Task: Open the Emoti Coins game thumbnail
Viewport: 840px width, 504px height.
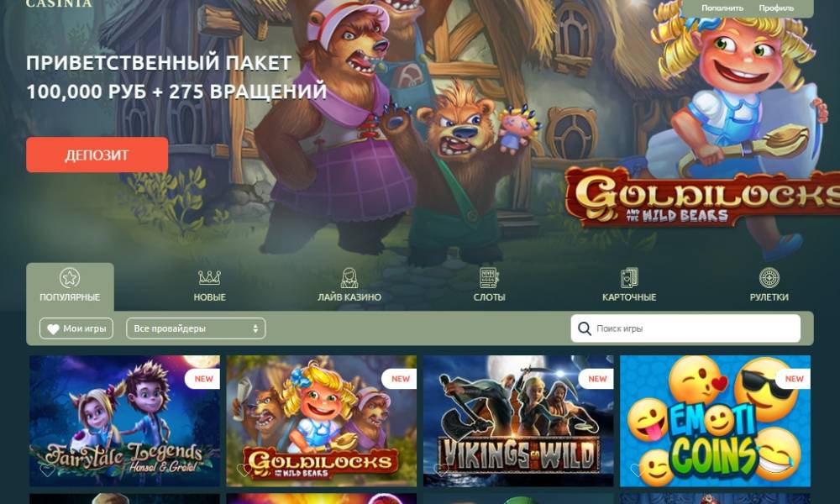Action: coord(715,421)
